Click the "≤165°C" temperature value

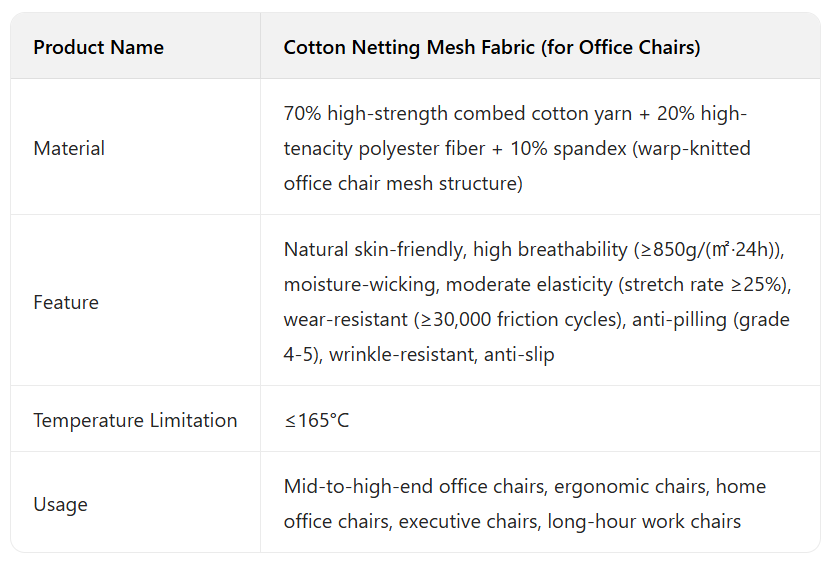(x=317, y=420)
